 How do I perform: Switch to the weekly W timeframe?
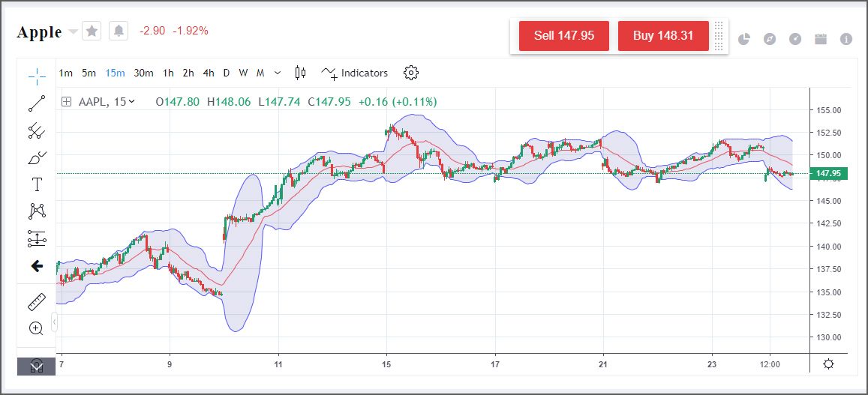[243, 73]
